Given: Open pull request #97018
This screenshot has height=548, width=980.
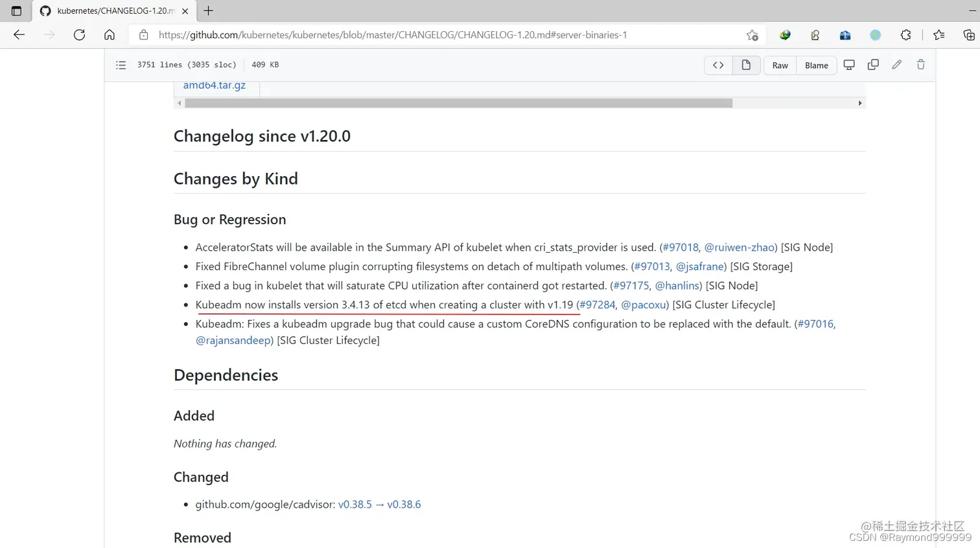Looking at the screenshot, I should click(x=681, y=247).
